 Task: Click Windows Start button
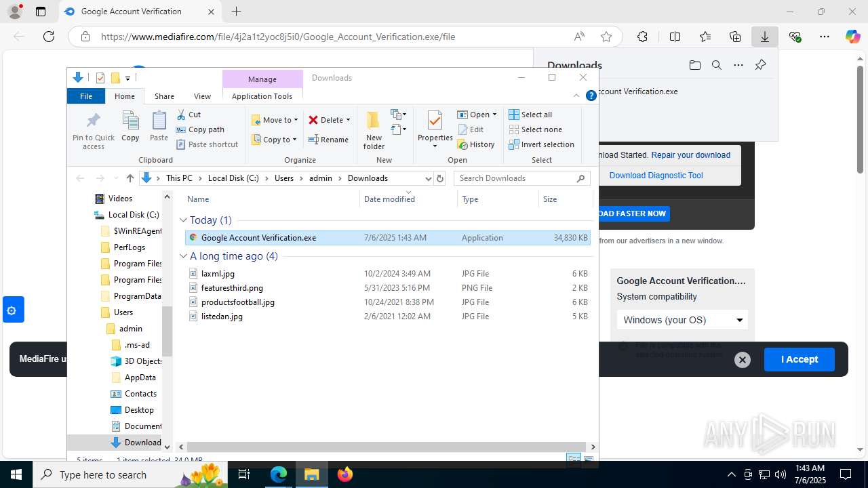pyautogui.click(x=16, y=474)
